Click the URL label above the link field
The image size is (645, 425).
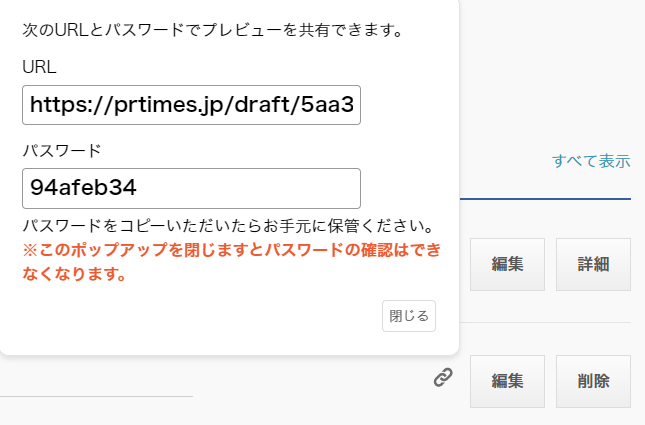coord(39,67)
